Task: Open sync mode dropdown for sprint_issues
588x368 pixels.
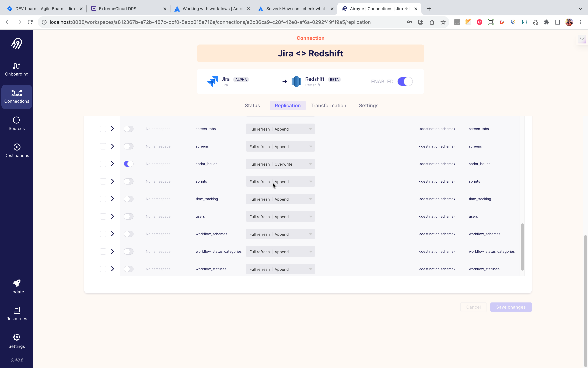Action: pos(280,164)
